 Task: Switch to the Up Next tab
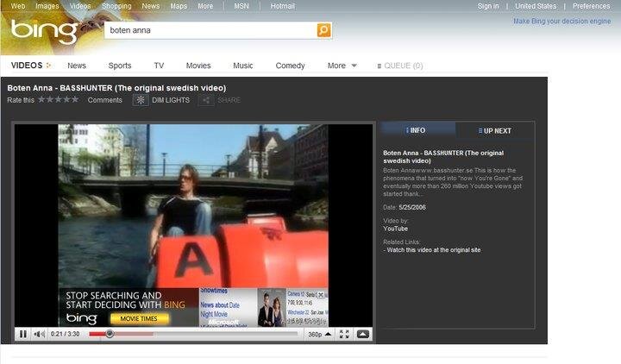[x=495, y=131]
